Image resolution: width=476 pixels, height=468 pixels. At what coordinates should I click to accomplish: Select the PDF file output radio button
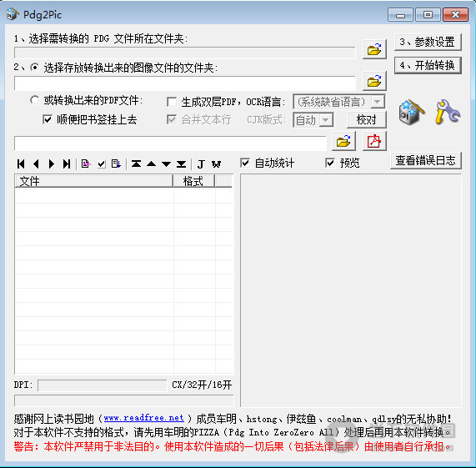(x=35, y=100)
